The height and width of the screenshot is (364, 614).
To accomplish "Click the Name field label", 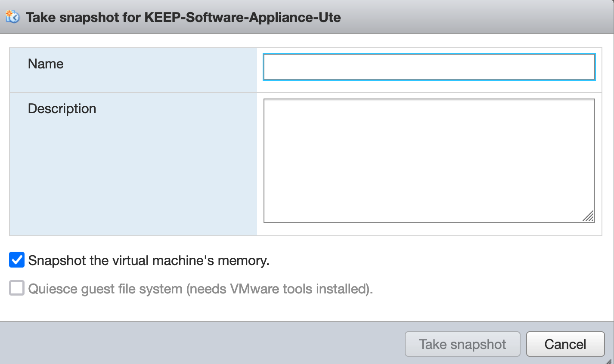I will tap(46, 64).
